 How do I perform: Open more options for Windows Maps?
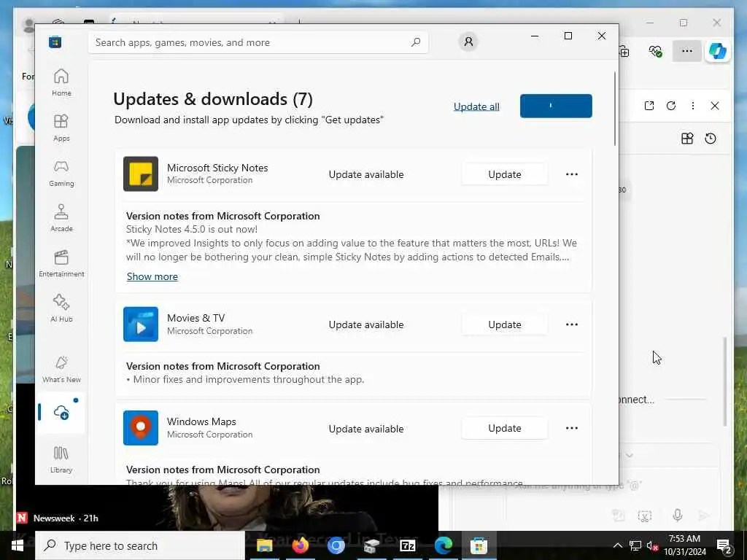pyautogui.click(x=572, y=428)
